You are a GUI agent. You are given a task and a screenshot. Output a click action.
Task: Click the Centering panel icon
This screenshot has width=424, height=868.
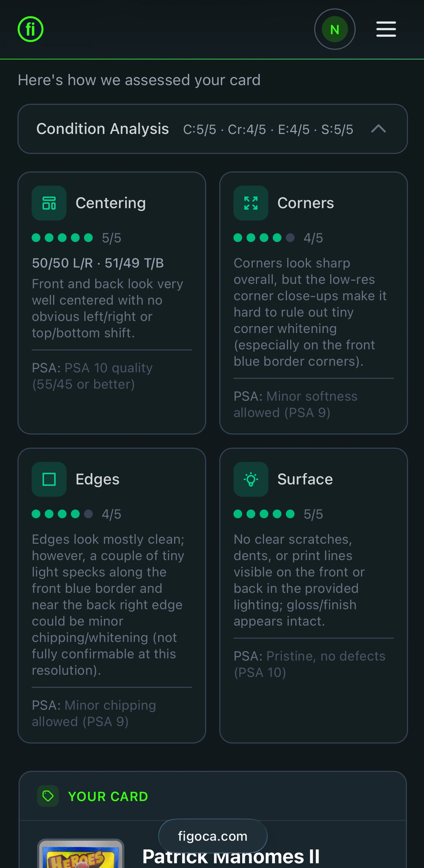(x=49, y=203)
